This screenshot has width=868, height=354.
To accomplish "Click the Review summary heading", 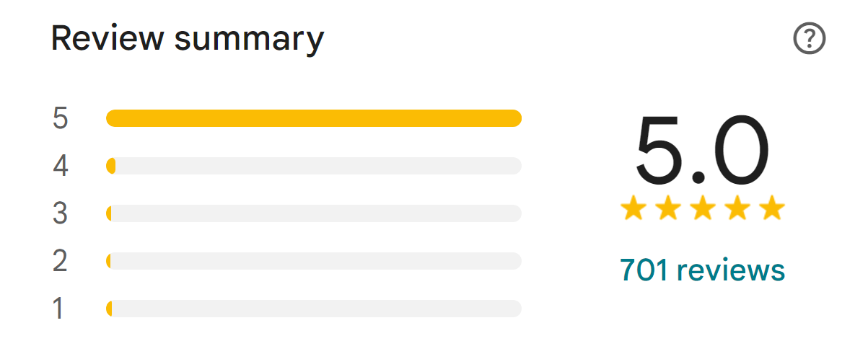I will tap(188, 38).
